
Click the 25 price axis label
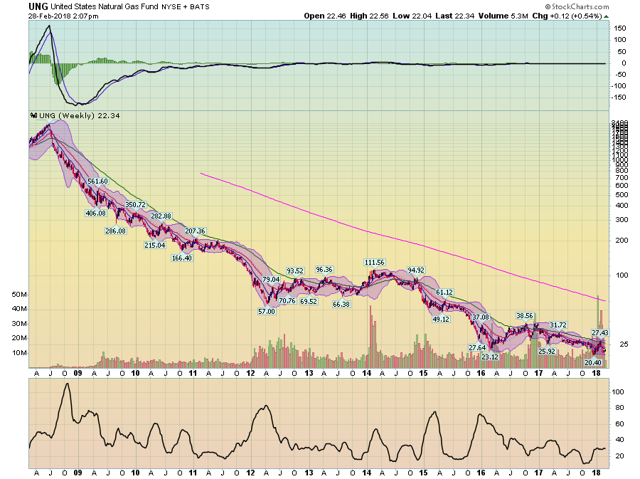(623, 344)
